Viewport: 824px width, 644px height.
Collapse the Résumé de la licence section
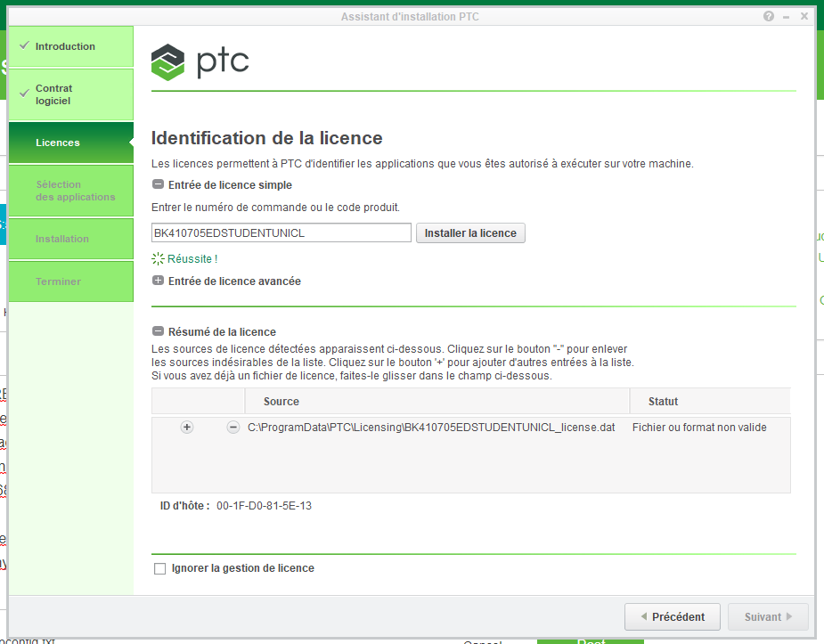pyautogui.click(x=158, y=331)
